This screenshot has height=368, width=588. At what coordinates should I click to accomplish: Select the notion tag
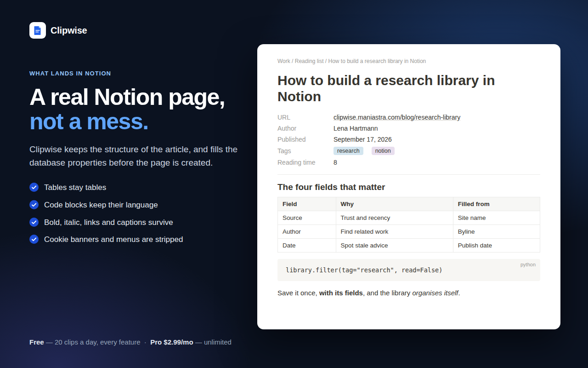coord(383,151)
